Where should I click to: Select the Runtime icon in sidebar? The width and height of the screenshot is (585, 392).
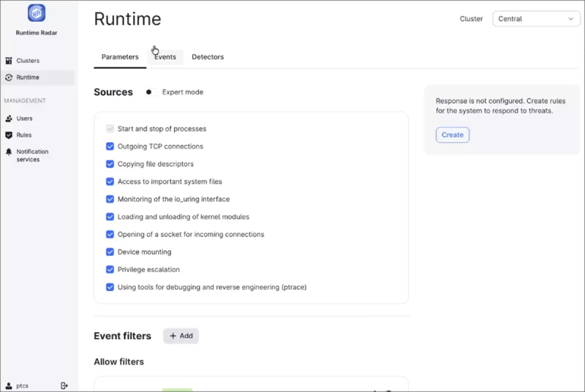(x=9, y=78)
